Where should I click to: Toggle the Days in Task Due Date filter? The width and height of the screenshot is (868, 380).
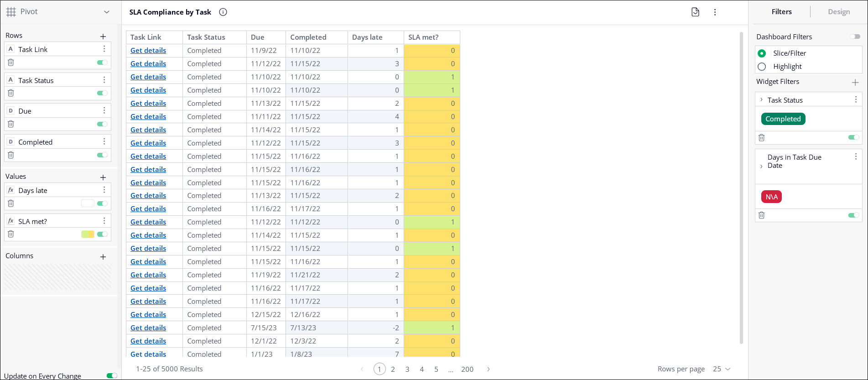(x=853, y=215)
